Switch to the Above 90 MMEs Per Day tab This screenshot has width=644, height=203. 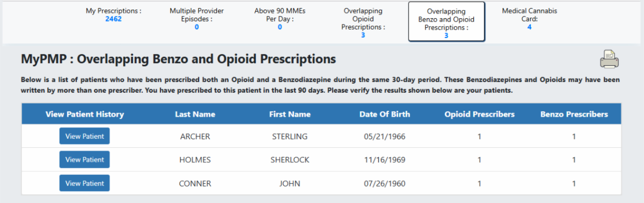click(280, 18)
